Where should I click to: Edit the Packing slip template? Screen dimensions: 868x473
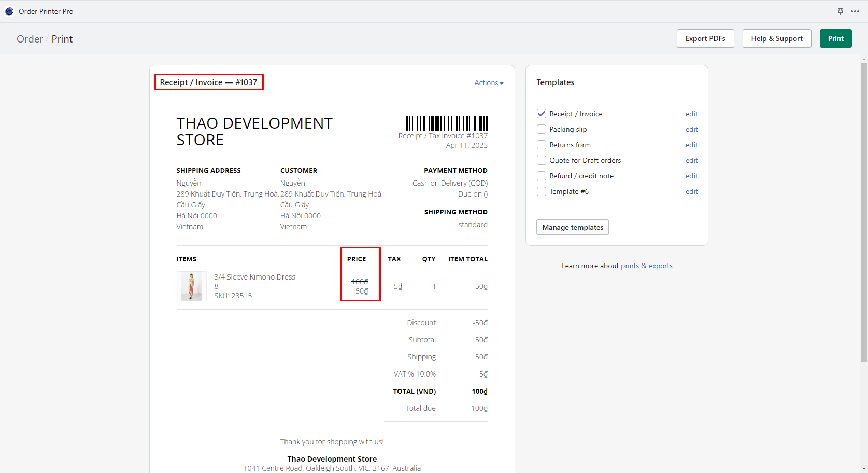coord(691,129)
